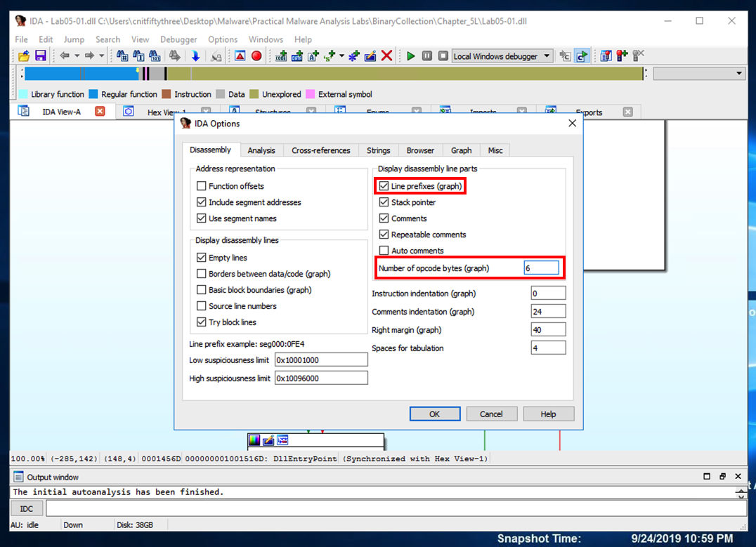The image size is (756, 547).
Task: Switch to the Misc tab
Action: pyautogui.click(x=495, y=150)
